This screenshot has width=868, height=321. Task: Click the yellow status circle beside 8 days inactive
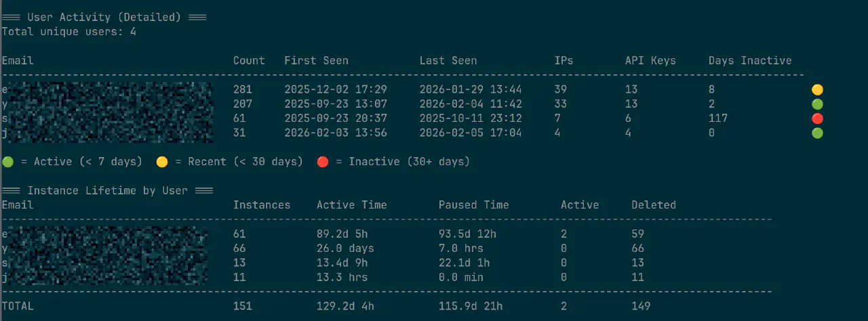pyautogui.click(x=818, y=89)
